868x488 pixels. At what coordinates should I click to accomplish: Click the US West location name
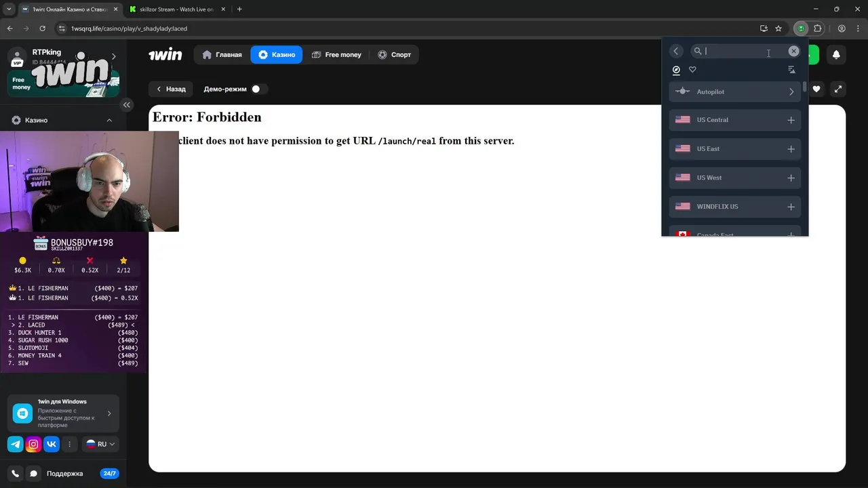709,178
